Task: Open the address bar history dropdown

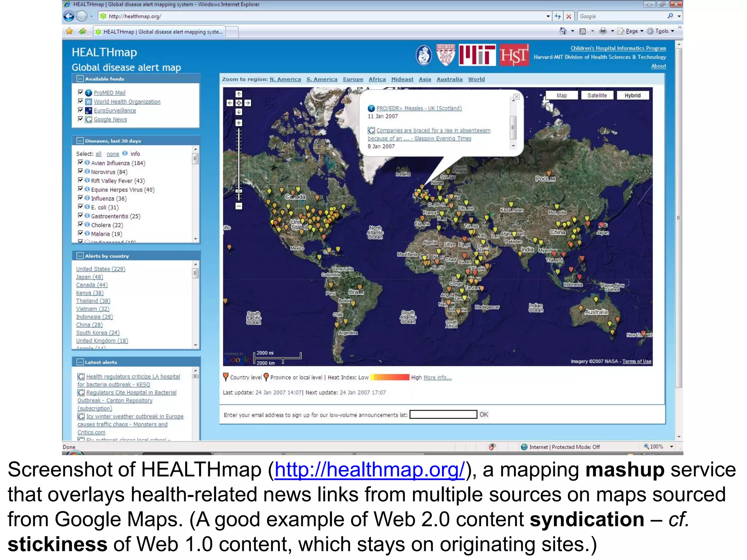Action: point(548,16)
